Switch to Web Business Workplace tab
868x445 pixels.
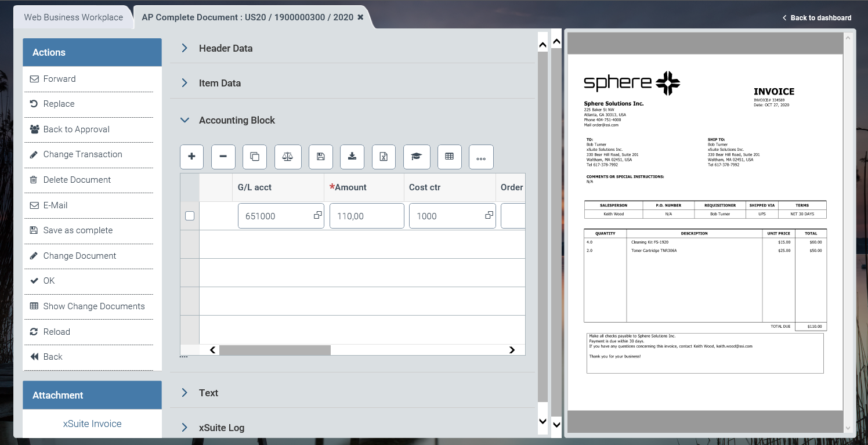tap(73, 17)
